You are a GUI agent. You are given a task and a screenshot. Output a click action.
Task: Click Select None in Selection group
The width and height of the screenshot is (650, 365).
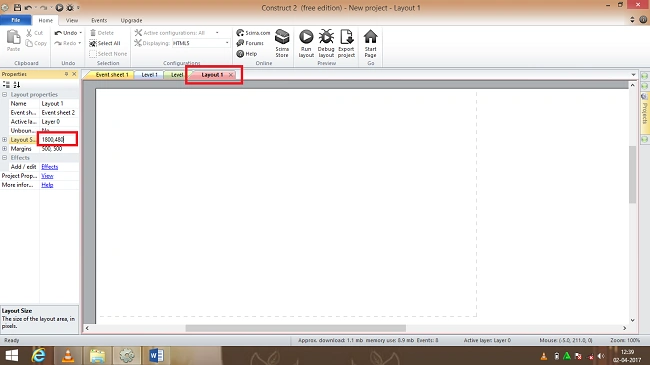point(108,54)
